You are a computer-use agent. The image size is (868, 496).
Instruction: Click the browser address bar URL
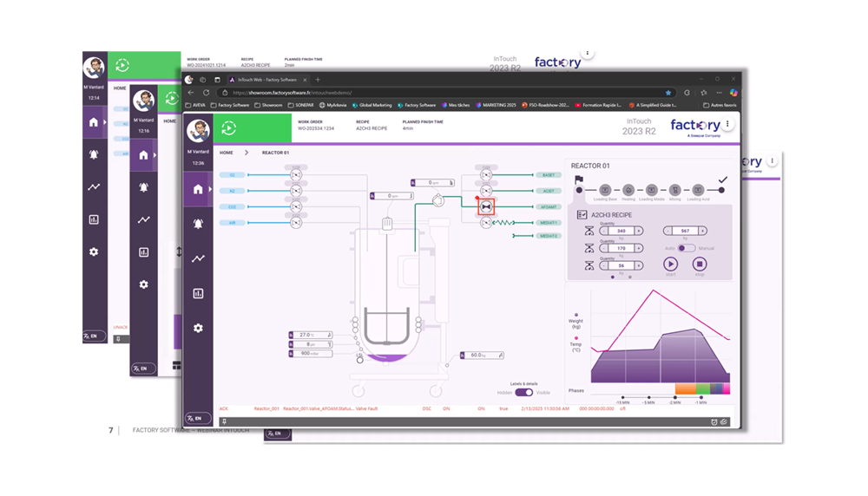[293, 93]
